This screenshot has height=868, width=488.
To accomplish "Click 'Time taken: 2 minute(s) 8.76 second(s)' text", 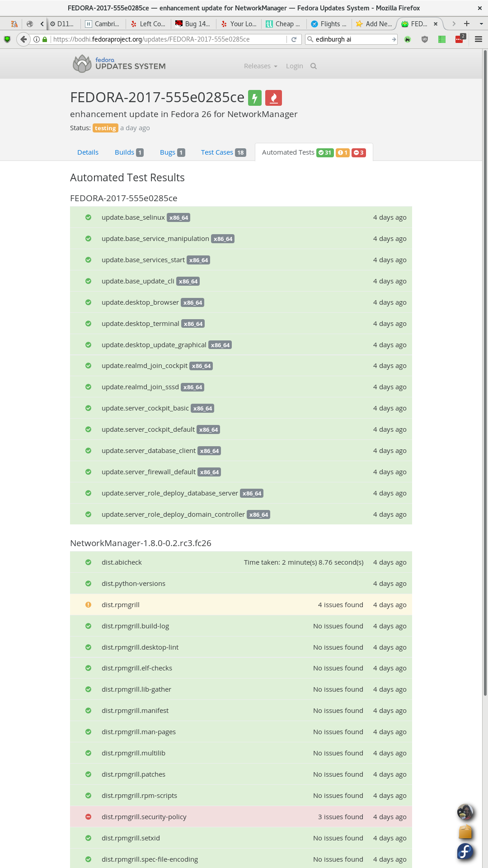I will click(304, 562).
